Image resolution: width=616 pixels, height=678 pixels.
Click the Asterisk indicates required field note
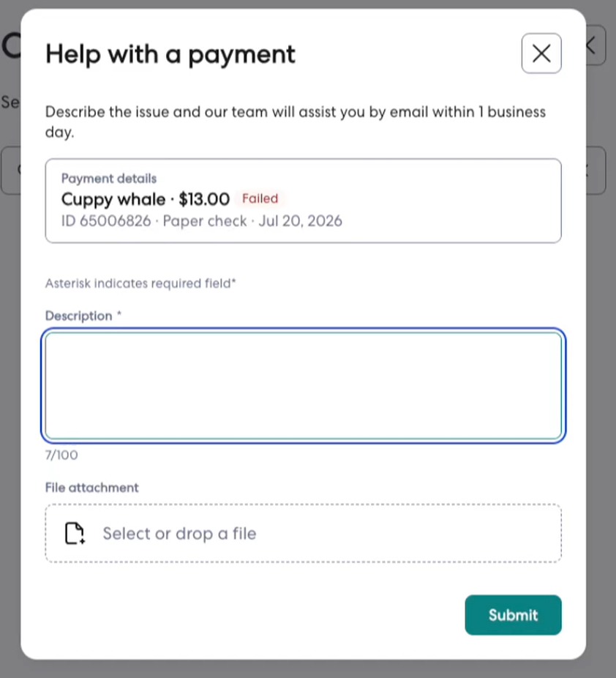[140, 283]
